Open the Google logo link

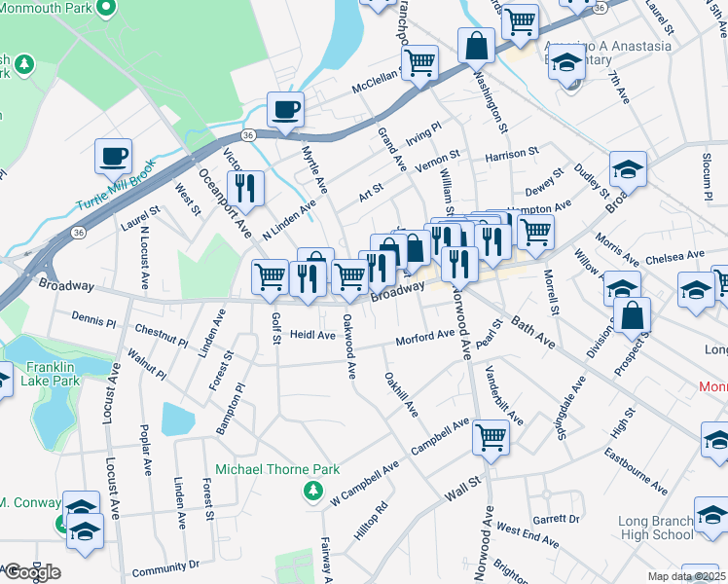point(32,572)
